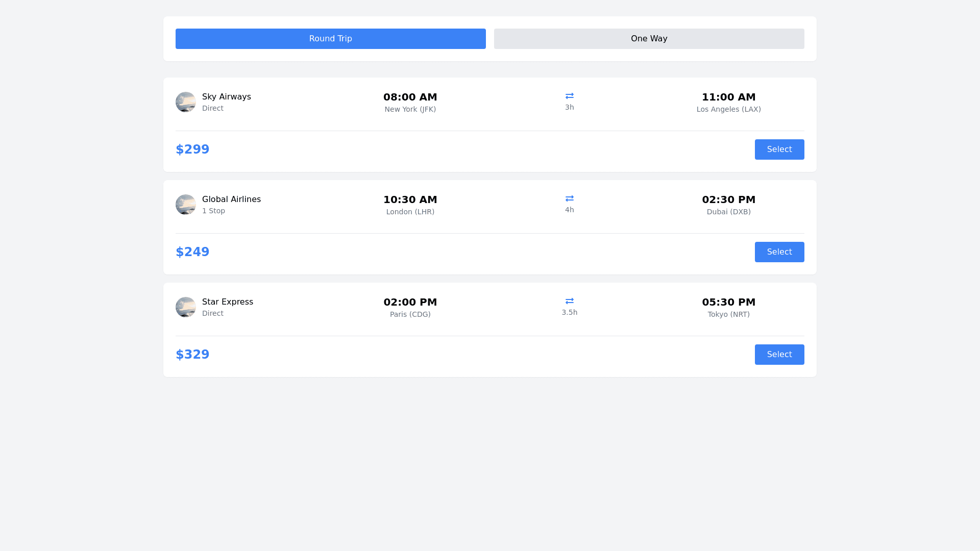Click the 11:00 AM Los Angeles arrival

(728, 97)
